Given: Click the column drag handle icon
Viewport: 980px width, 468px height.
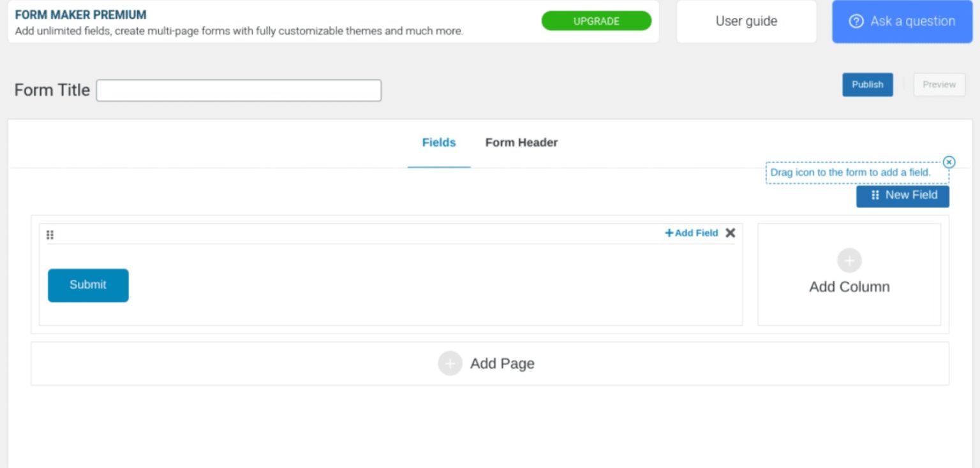Looking at the screenshot, I should 50,235.
